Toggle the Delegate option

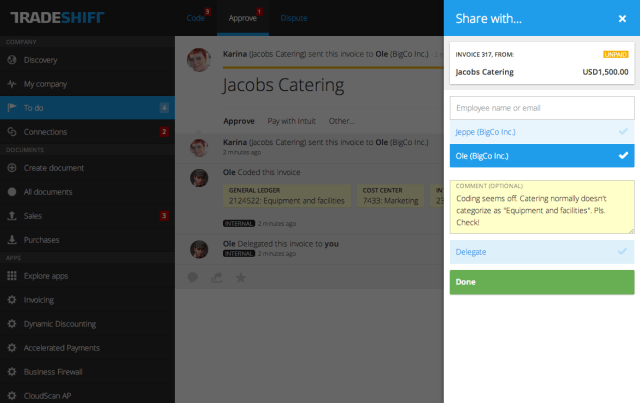(x=542, y=252)
